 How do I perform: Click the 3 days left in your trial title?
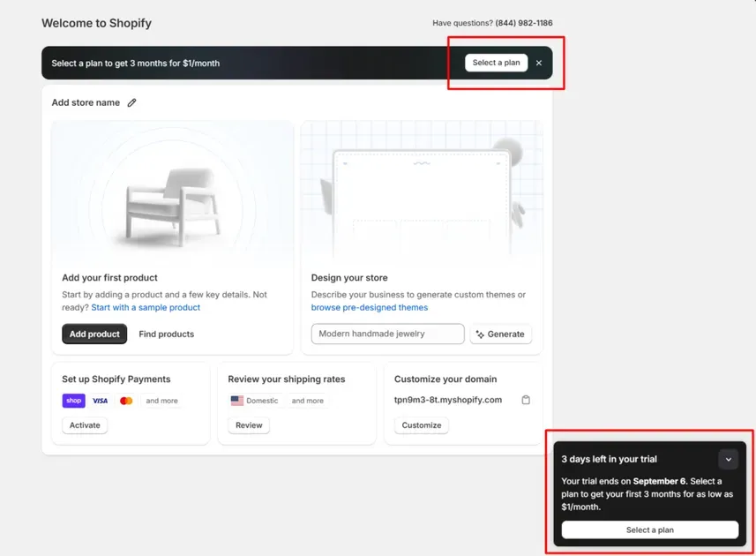[x=609, y=459]
